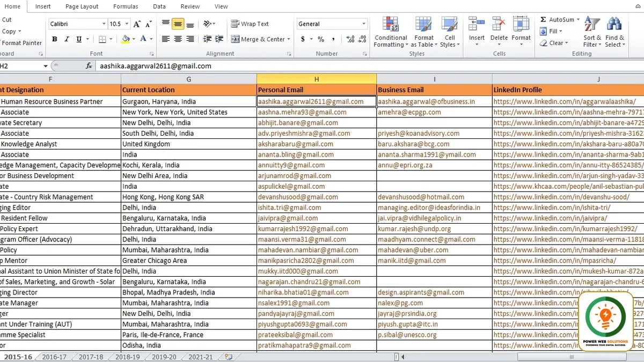Screen dimensions: 644x362
Task: Switch to the Insert ribbon tab
Action: 43,6
